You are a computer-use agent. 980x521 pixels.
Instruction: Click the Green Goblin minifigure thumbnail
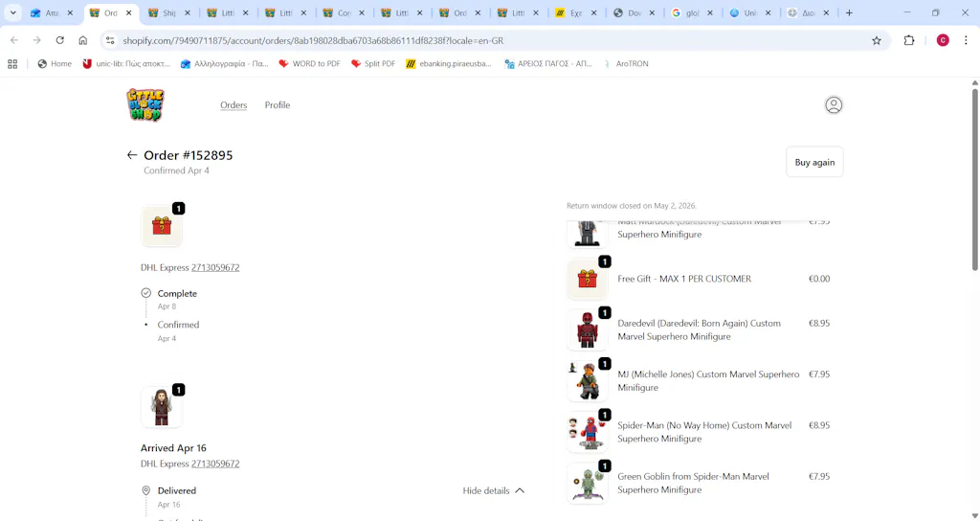[587, 483]
